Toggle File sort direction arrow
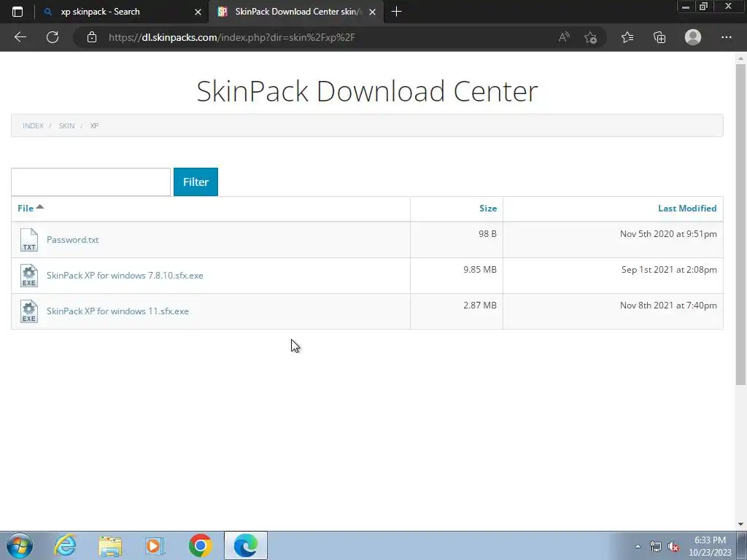Screen dimensions: 747x560 [x=39, y=206]
